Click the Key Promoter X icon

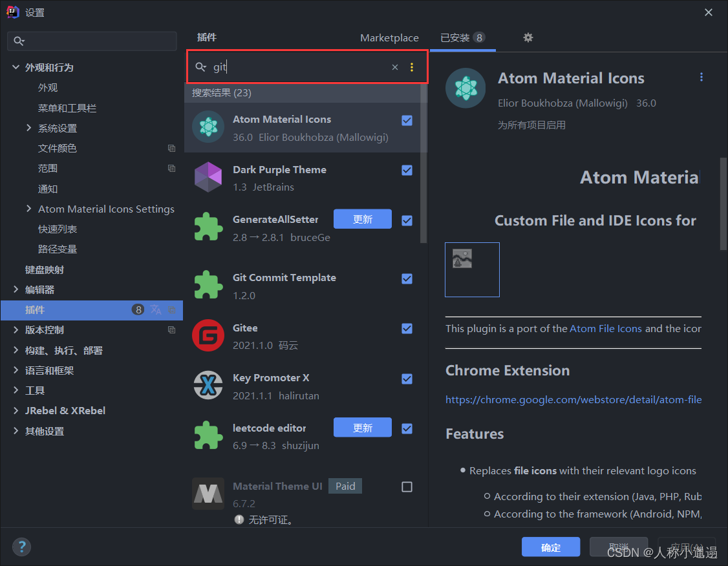208,385
